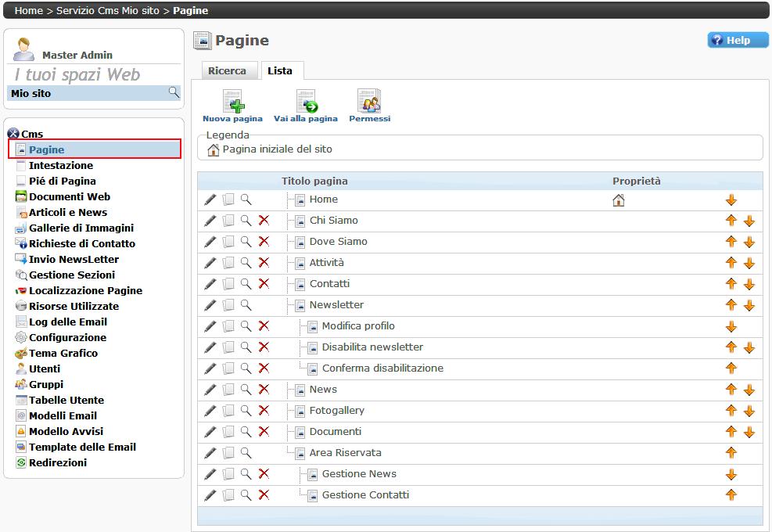Go to Home in the breadcrumb

[x=29, y=11]
